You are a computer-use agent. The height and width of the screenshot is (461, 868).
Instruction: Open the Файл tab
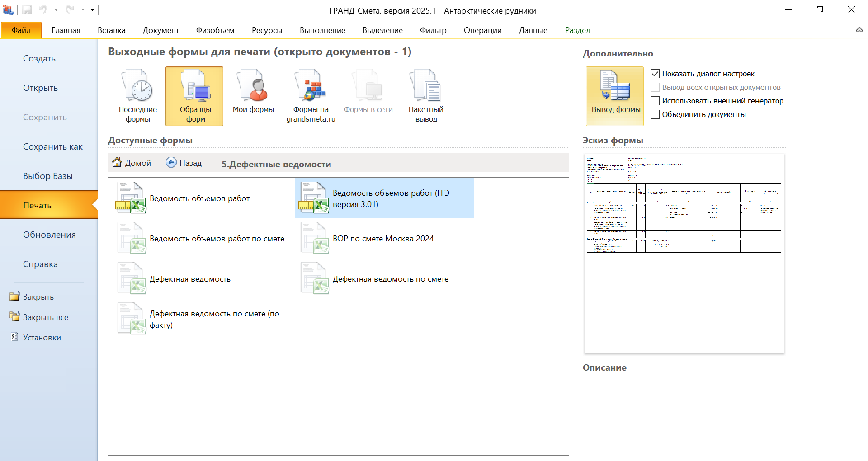point(21,30)
